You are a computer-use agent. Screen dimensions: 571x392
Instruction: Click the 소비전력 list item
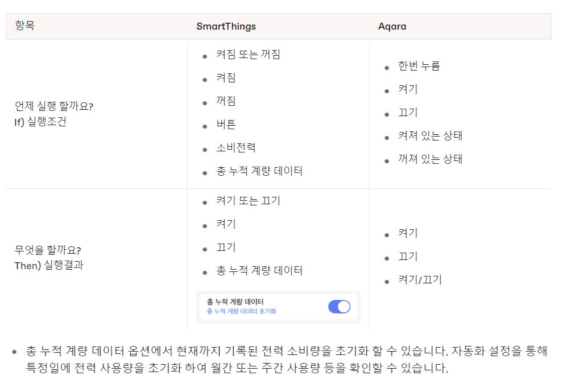[x=235, y=148]
